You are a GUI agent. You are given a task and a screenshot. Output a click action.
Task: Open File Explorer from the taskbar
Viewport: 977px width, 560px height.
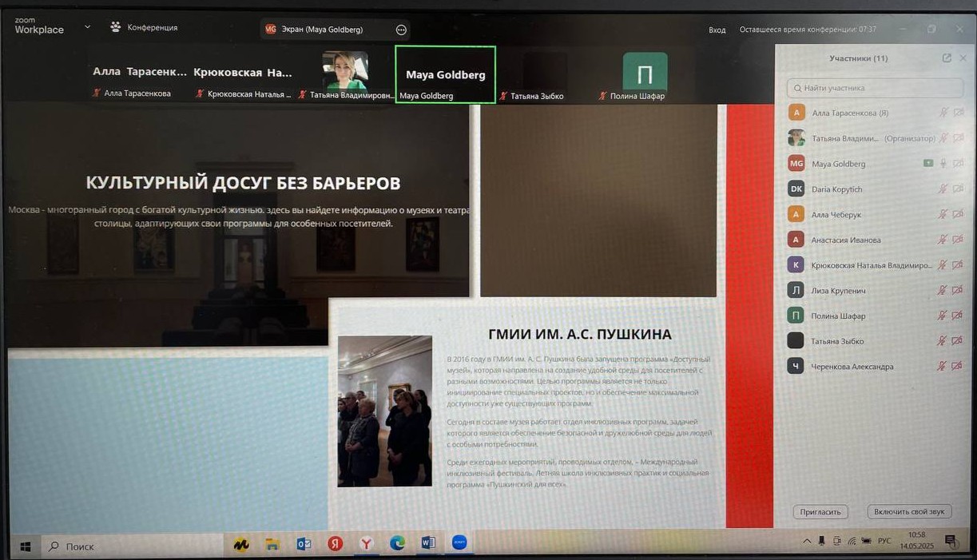[272, 544]
